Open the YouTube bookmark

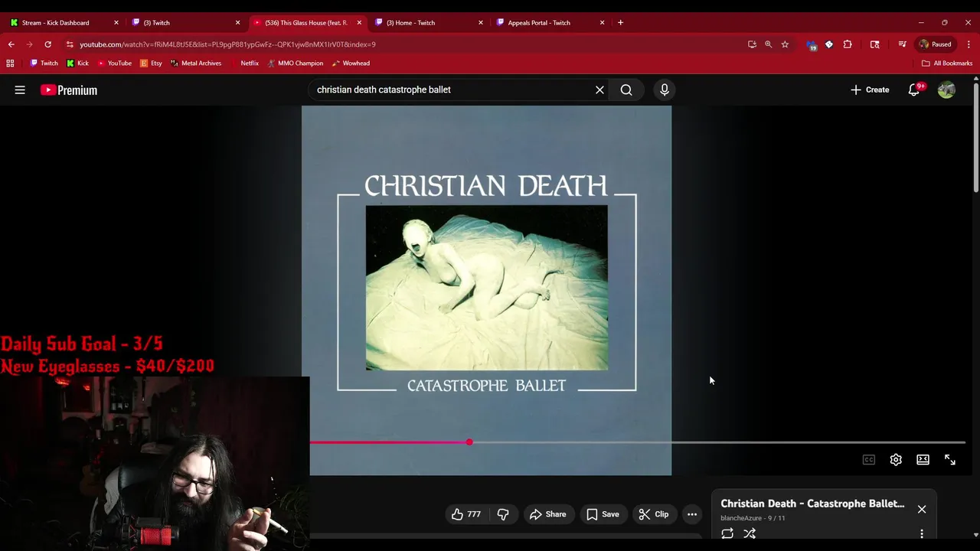tap(114, 64)
